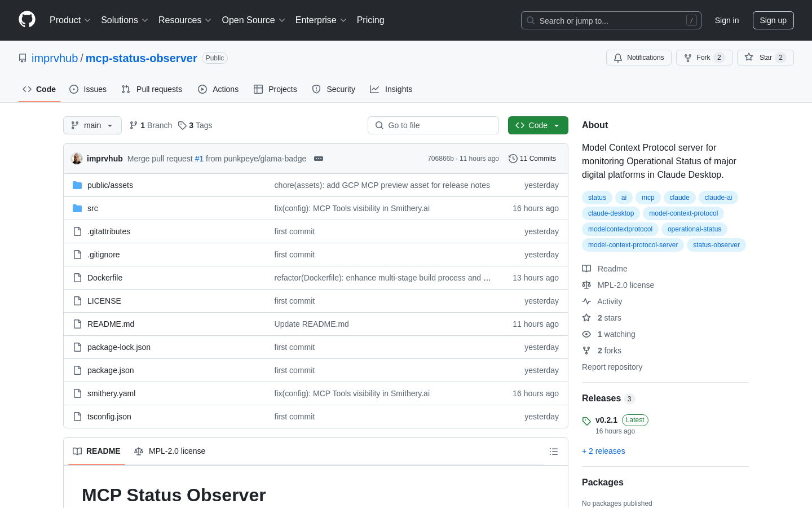Click the Activity pulse icon
Screen dimensions: 812x508
[x=586, y=301]
